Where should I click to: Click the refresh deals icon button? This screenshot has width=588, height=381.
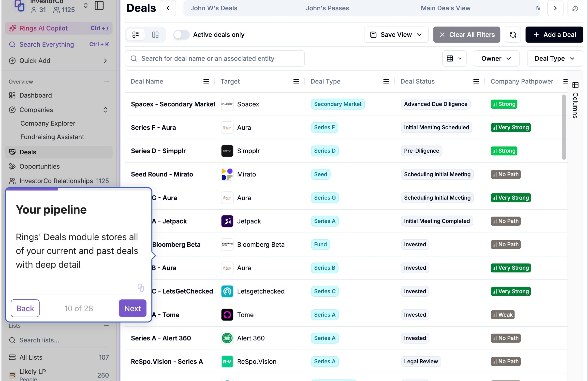click(513, 35)
